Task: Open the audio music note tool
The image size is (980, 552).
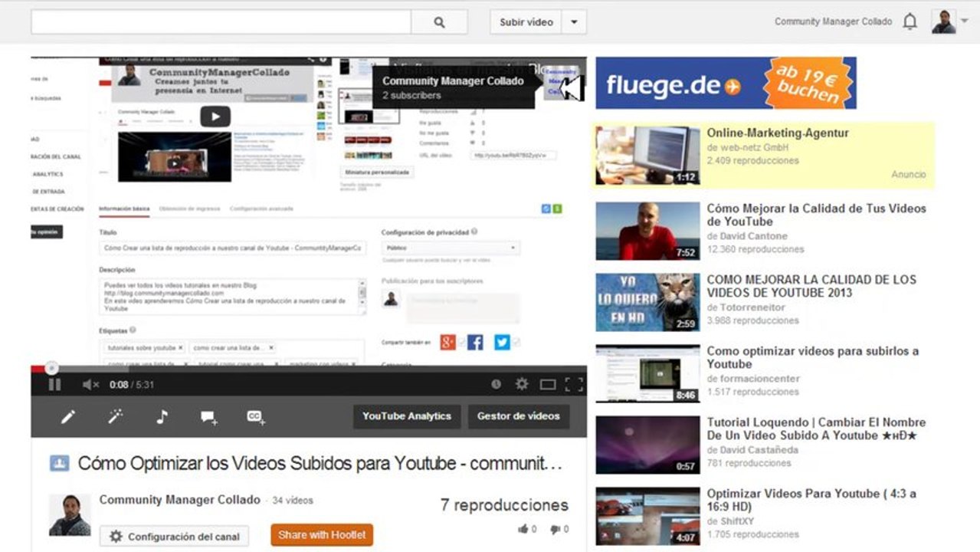Action: 162,416
